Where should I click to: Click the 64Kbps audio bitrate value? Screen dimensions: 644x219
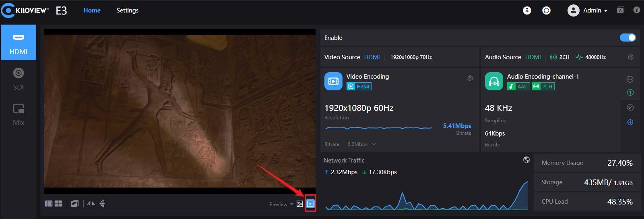[x=495, y=133]
